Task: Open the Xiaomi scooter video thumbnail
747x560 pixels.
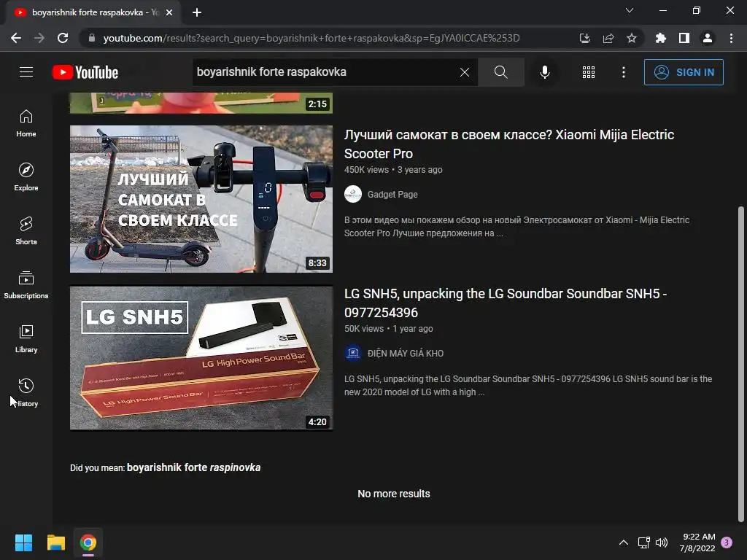Action: click(201, 199)
